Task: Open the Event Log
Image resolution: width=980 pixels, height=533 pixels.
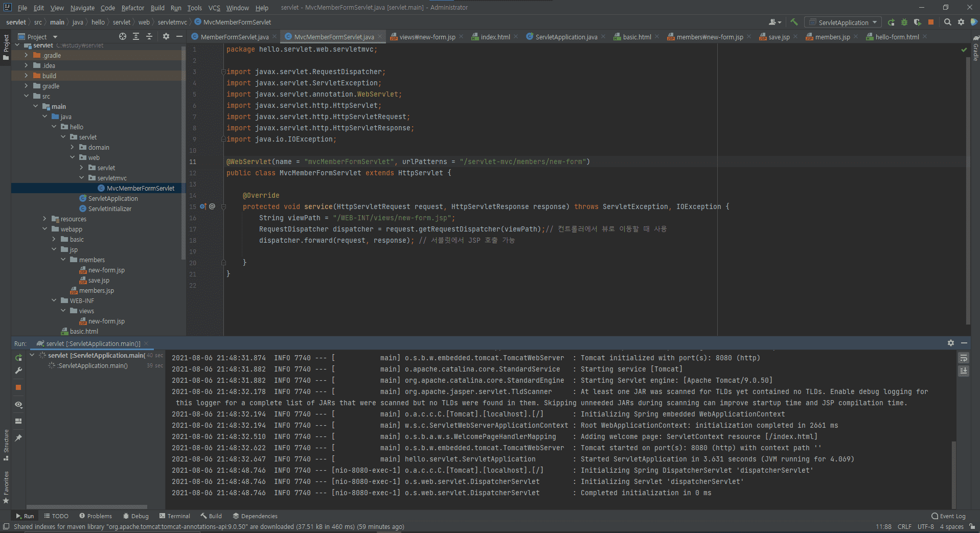Action: click(x=948, y=516)
